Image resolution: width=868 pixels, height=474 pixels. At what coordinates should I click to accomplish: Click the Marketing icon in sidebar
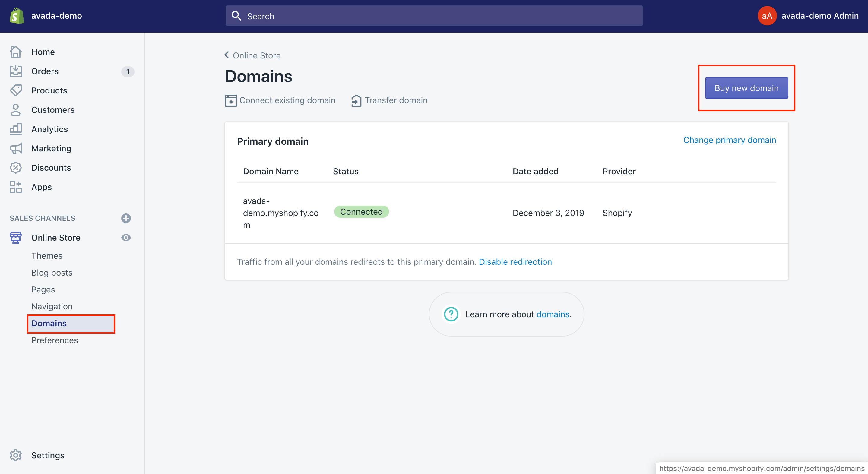(x=16, y=148)
